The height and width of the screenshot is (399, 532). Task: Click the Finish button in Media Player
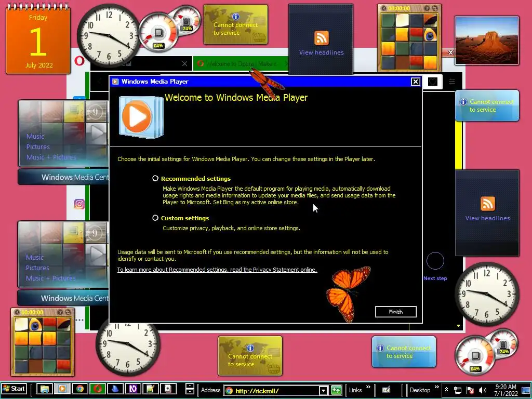pyautogui.click(x=395, y=312)
